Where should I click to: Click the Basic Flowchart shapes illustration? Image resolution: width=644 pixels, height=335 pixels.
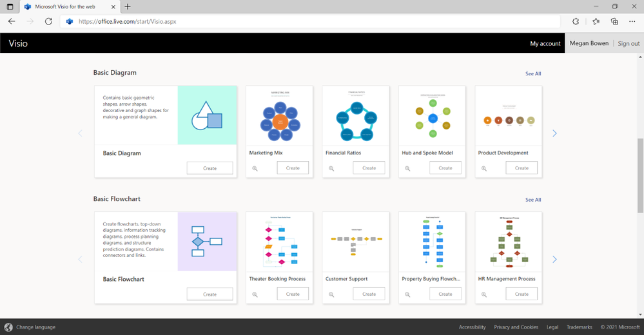[x=207, y=242]
